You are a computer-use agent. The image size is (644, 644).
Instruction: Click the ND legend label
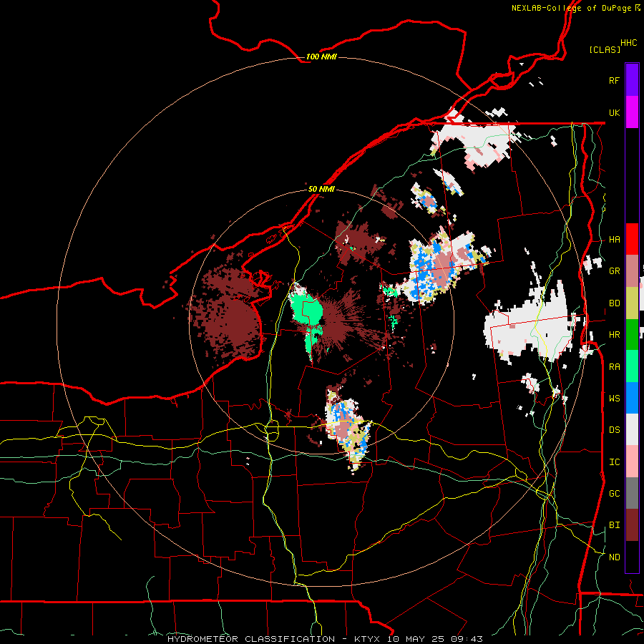click(614, 557)
